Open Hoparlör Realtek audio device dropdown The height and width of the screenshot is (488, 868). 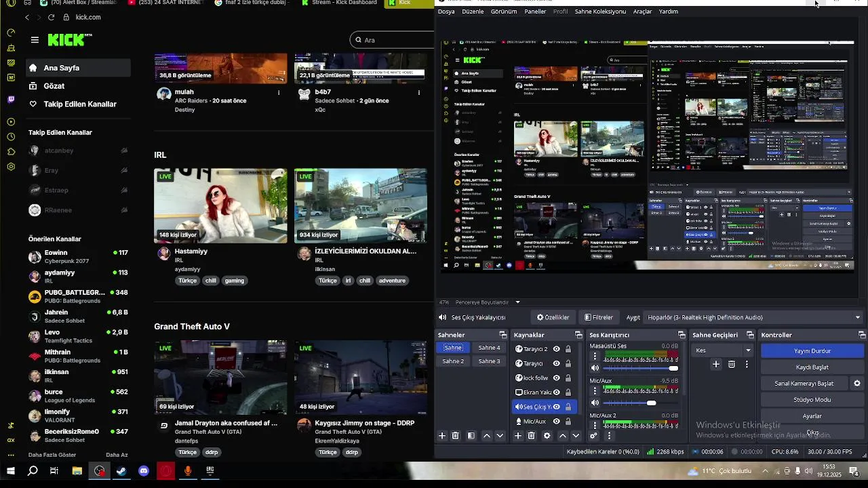pos(753,317)
